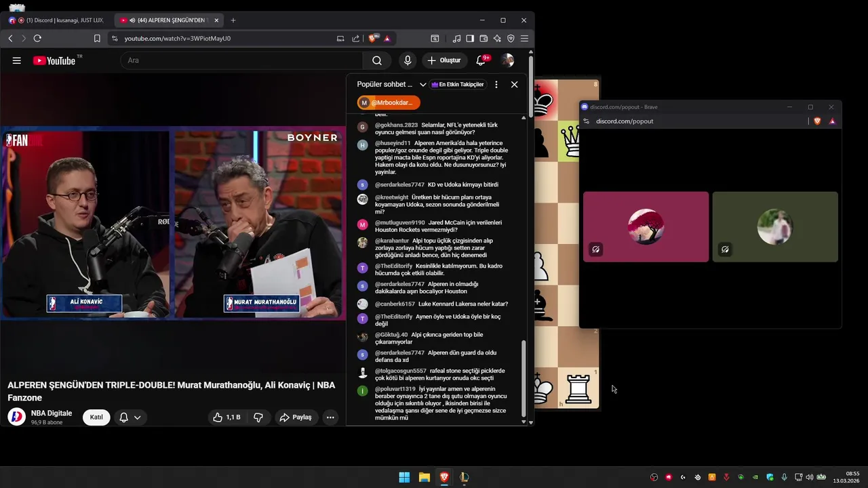Viewport: 868px width, 488px height.
Task: Open File Explorer from the taskbar
Action: (424, 477)
